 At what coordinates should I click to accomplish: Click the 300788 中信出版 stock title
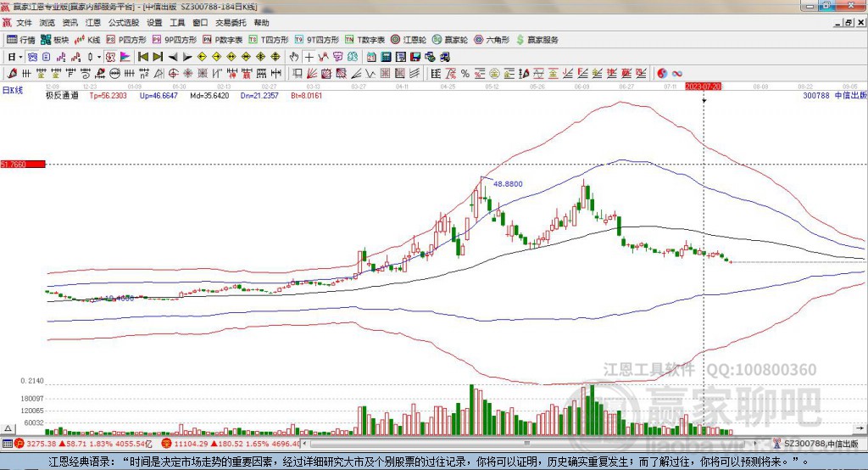click(835, 95)
